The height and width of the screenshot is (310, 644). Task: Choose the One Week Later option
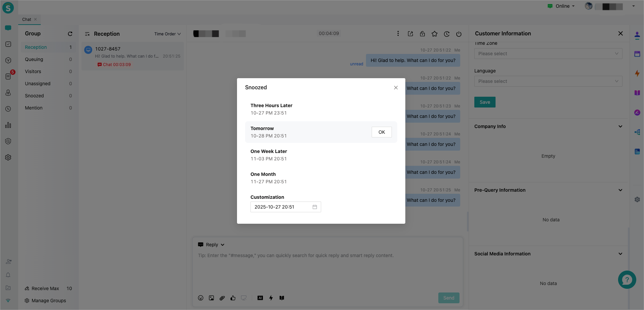269,155
